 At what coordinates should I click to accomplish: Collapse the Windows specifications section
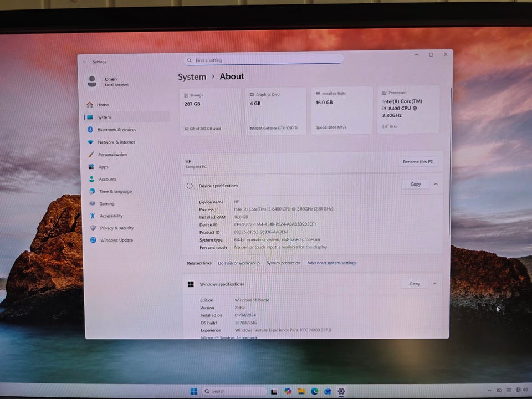pos(434,284)
